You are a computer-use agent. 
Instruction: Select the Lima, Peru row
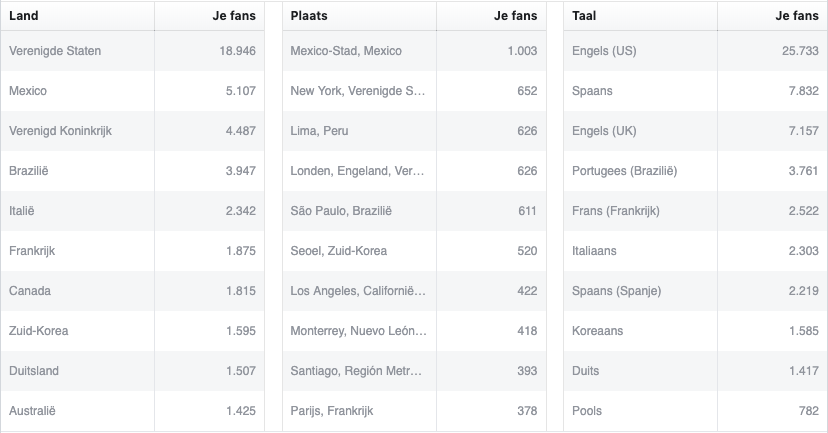(414, 131)
